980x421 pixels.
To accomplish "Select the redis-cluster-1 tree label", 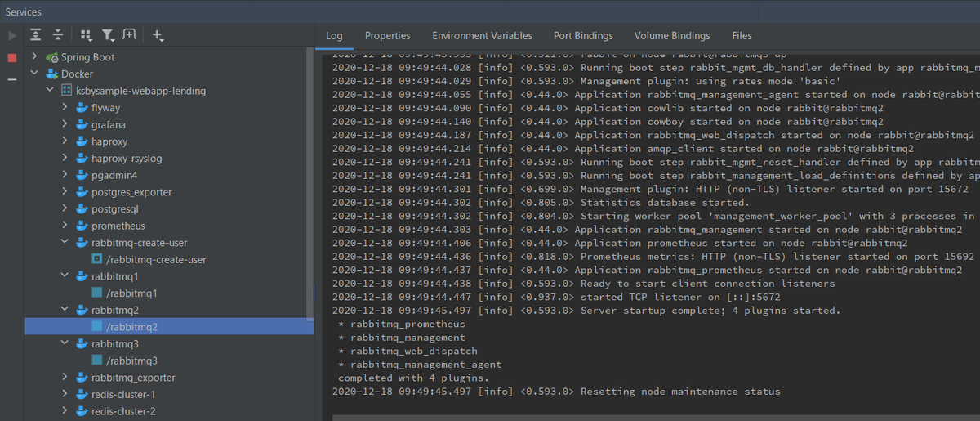I will (123, 394).
